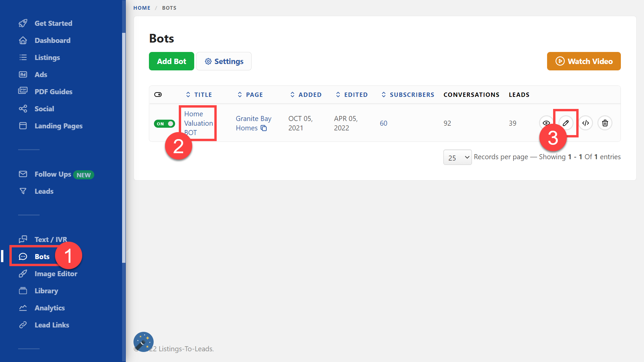Open the PDF Guides panel

(53, 91)
